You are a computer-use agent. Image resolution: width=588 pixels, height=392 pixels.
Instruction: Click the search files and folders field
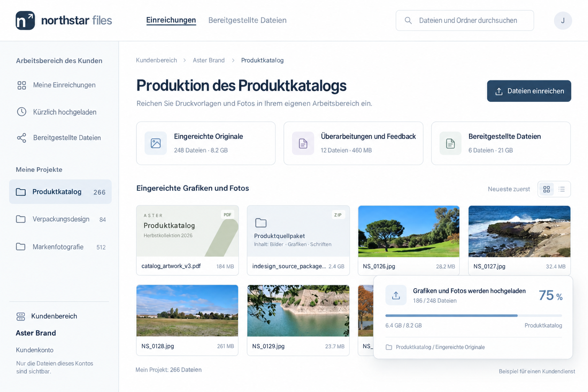465,21
